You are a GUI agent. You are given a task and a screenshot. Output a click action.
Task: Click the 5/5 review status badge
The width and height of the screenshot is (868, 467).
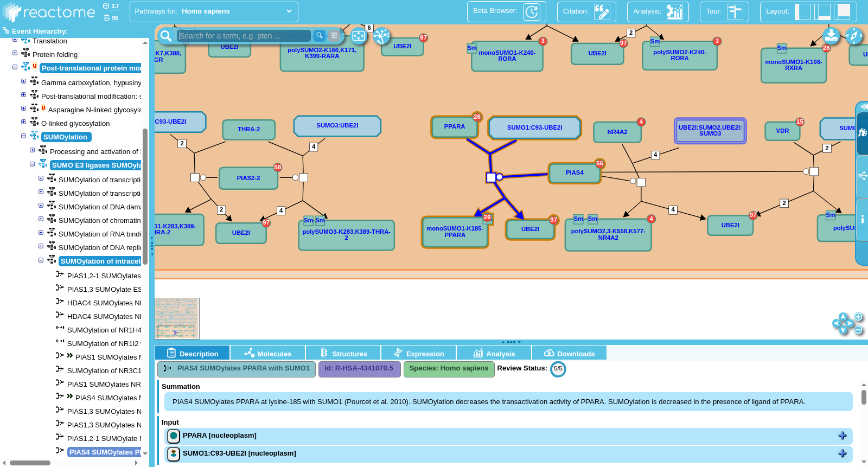coord(558,369)
